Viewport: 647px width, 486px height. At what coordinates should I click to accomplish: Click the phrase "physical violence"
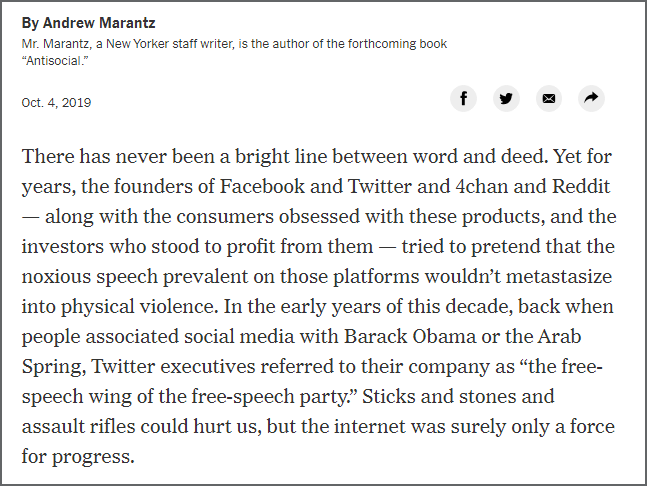(139, 307)
